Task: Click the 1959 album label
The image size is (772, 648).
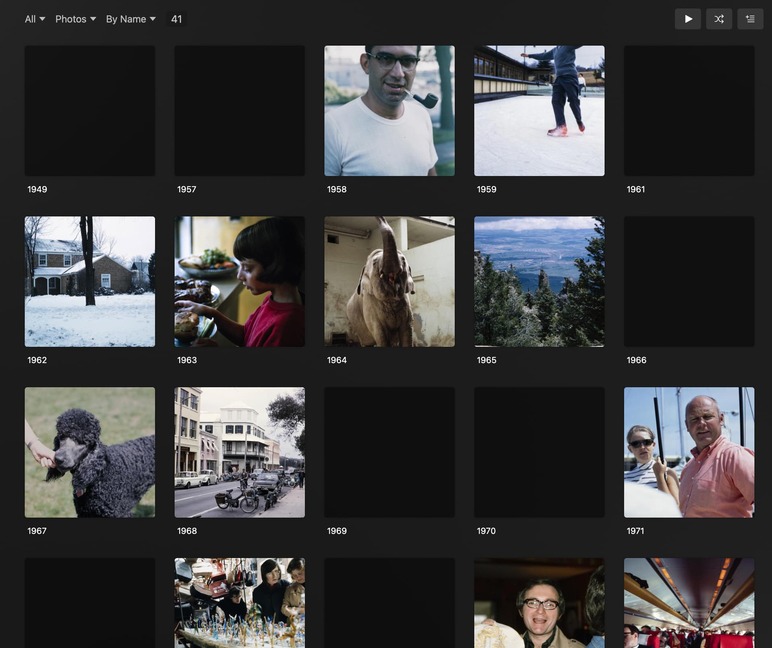Action: pos(486,189)
